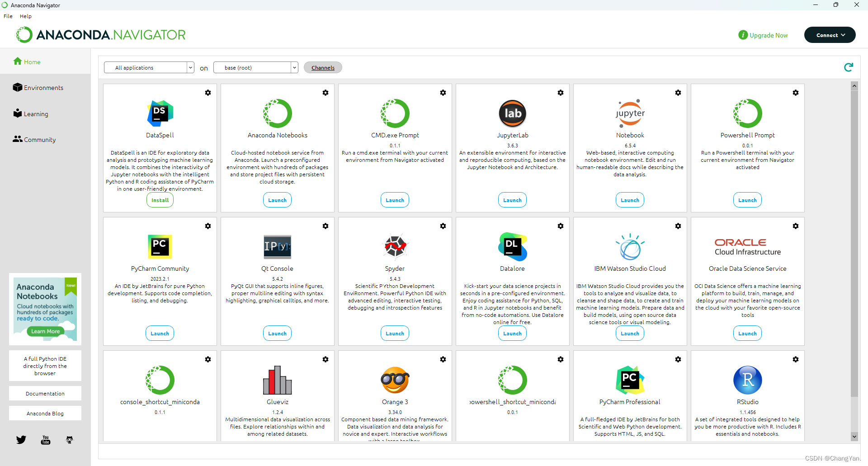Open gear settings for Datalore tile
868x466 pixels.
click(561, 226)
